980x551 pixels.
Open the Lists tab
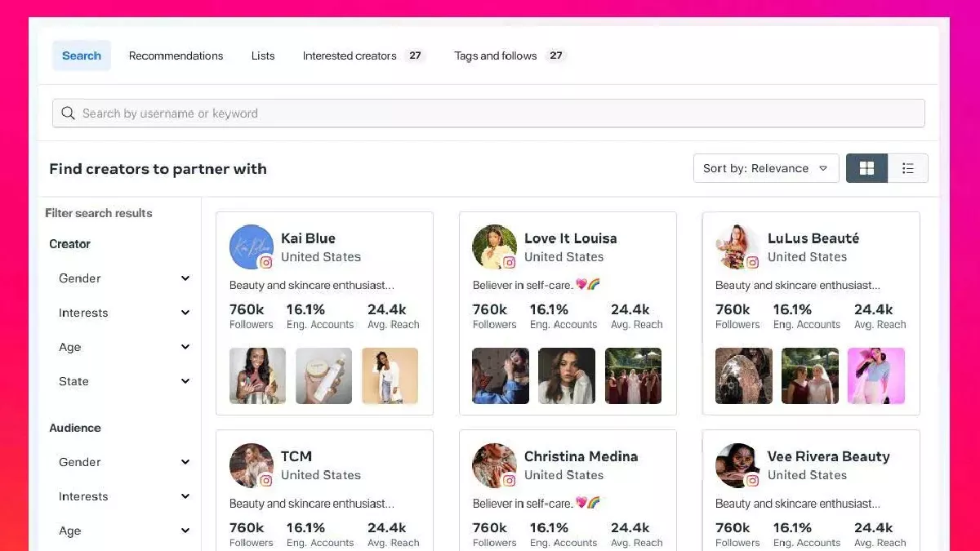(x=263, y=56)
